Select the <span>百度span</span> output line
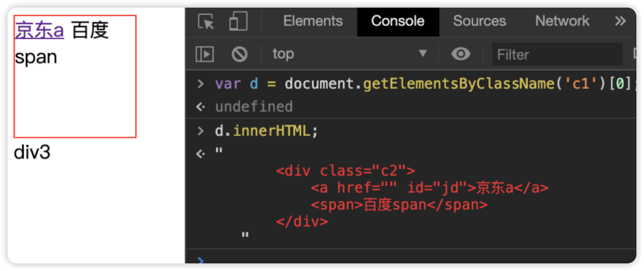 (399, 205)
